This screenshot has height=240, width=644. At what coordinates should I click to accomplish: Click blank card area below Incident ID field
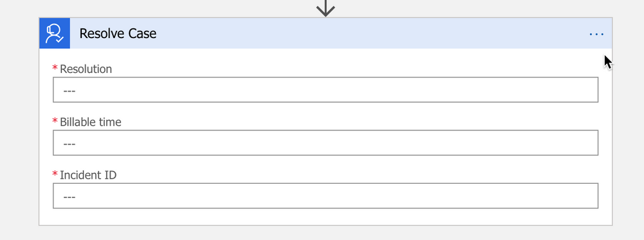325,217
